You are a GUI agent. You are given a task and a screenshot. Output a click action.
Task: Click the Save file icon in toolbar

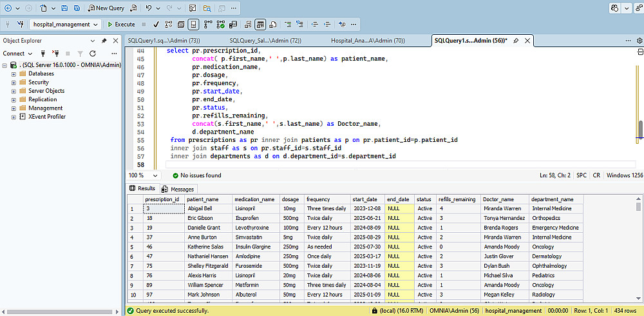tap(64, 8)
